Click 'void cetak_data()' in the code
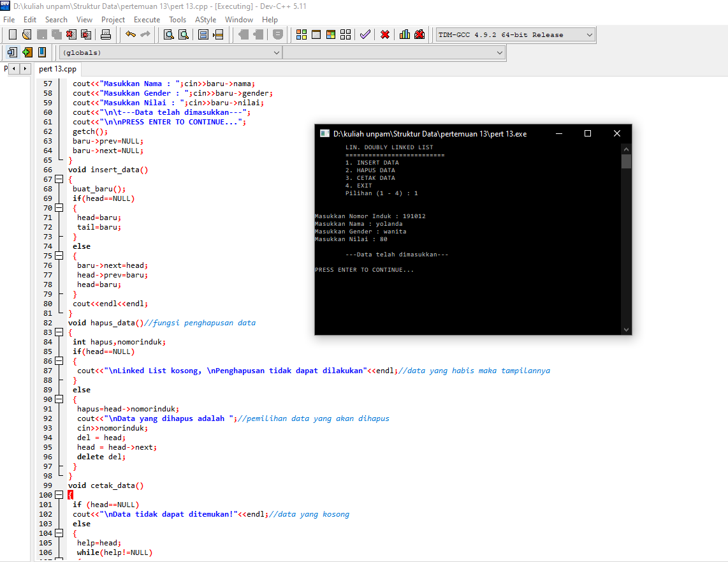The image size is (728, 562). tap(106, 485)
